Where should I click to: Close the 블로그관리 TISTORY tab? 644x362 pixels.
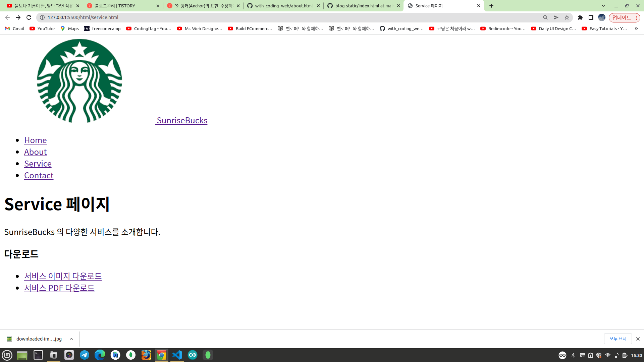[158, 6]
